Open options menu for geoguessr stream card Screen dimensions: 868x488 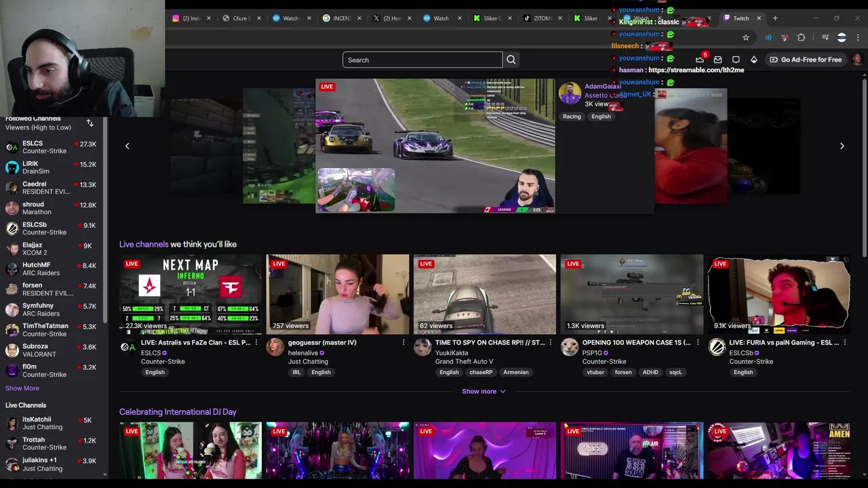[403, 342]
